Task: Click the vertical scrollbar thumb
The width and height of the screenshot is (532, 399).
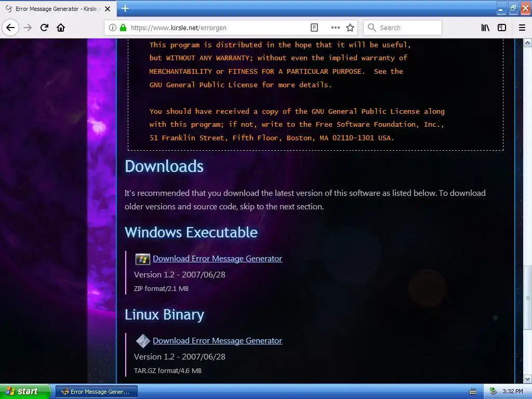Action: coord(528,298)
